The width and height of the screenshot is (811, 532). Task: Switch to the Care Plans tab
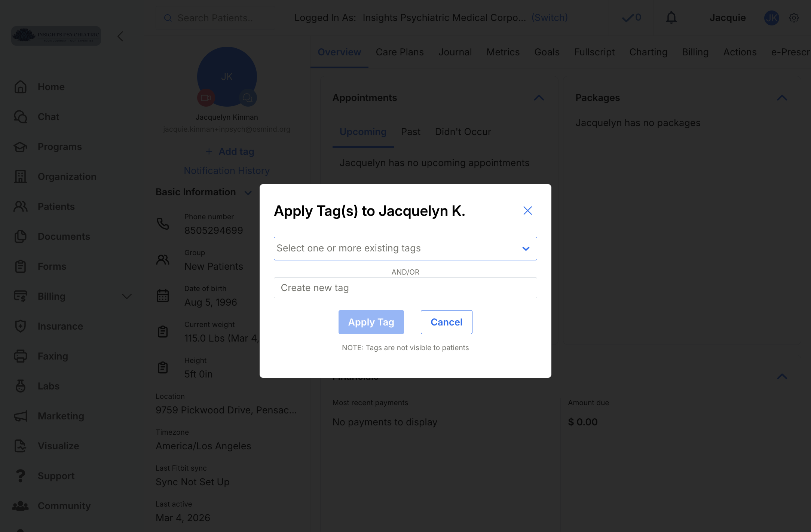[400, 52]
